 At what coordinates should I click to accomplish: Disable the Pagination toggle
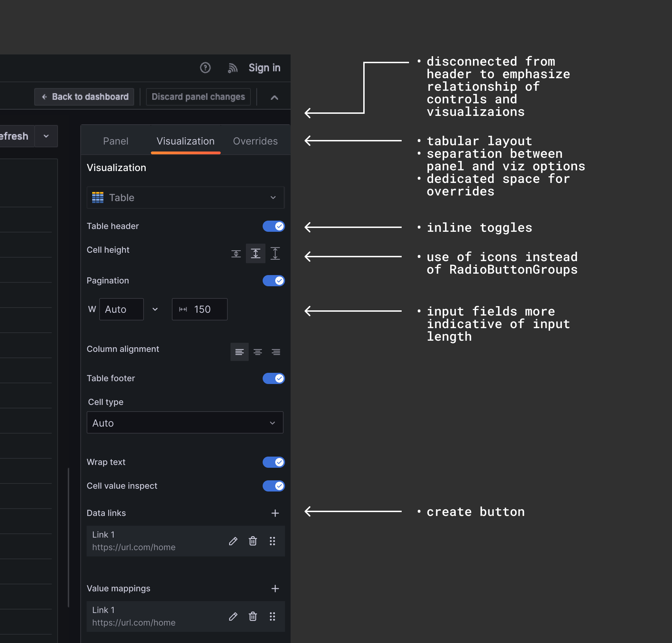pos(273,281)
